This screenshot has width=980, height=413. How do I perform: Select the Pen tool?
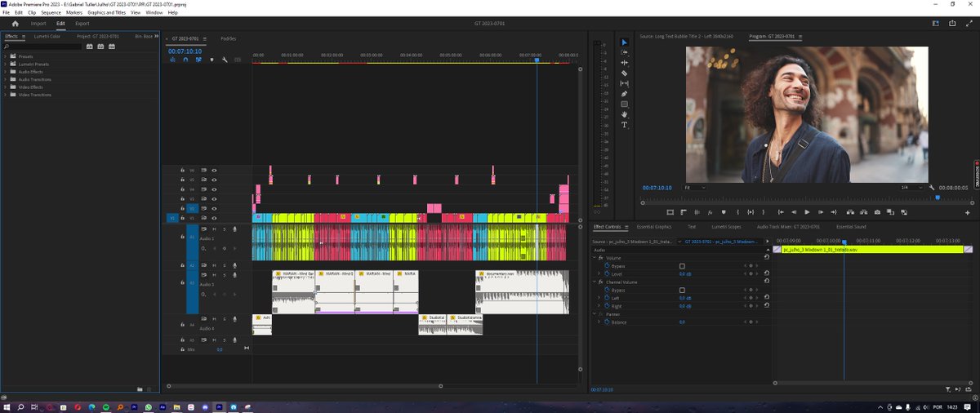[625, 94]
